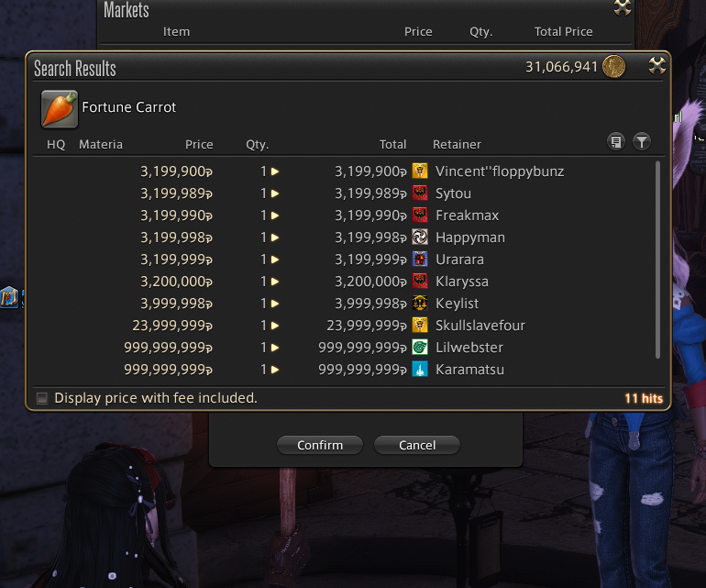Click the Fortune Carrot item icon

(x=60, y=108)
